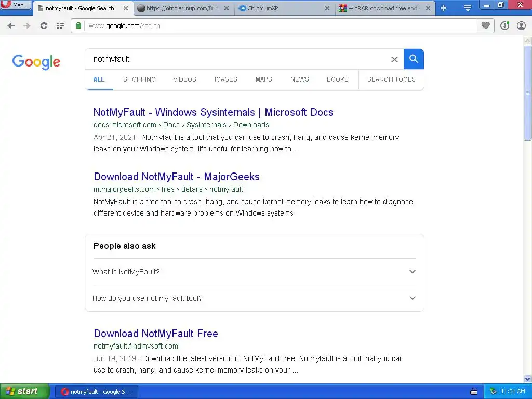Go forward with the forward arrow
This screenshot has height=399, width=532.
tap(27, 26)
